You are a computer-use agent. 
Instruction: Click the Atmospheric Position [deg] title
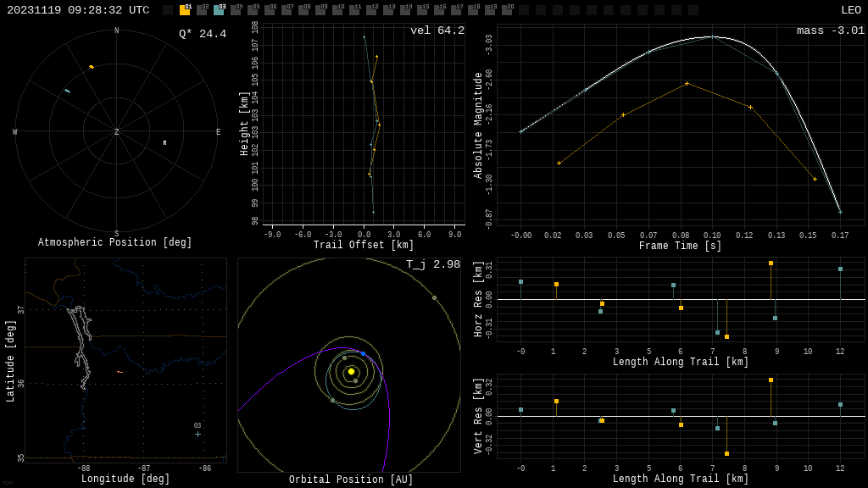[114, 242]
